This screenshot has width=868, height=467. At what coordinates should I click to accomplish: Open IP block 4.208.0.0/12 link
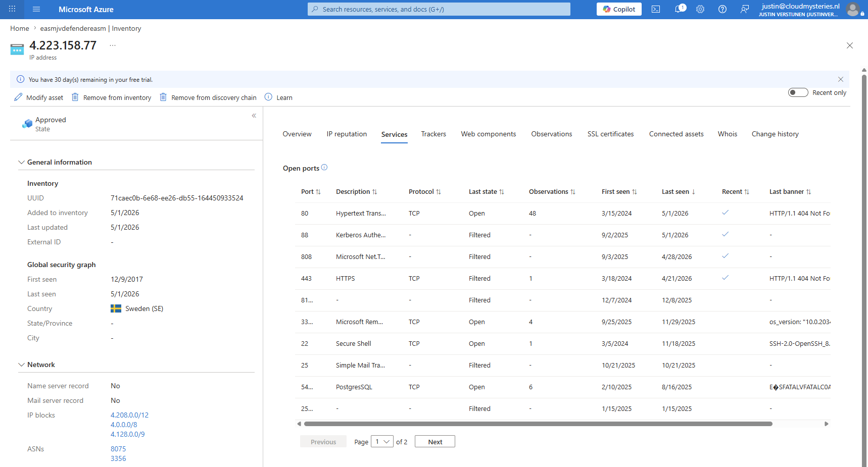(129, 415)
